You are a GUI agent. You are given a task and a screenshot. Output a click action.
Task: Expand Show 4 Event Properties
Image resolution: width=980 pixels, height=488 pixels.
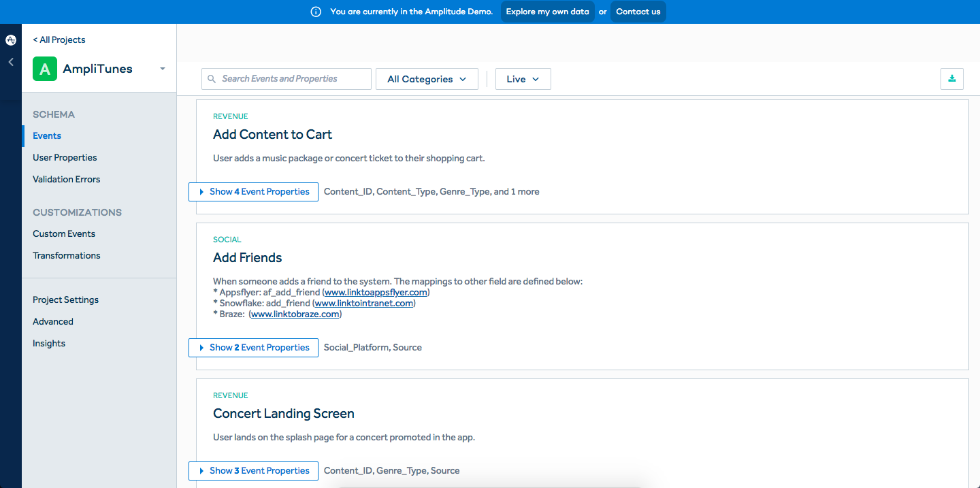coord(253,192)
